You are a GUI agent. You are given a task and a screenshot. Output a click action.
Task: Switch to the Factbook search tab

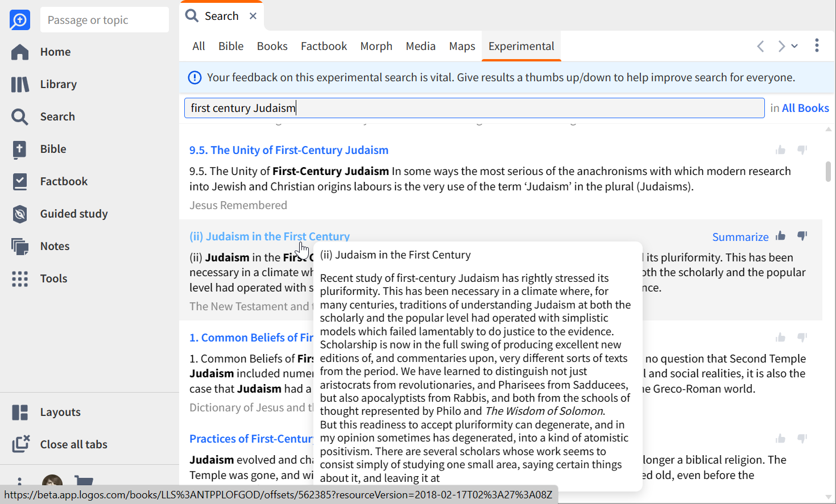tap(324, 46)
